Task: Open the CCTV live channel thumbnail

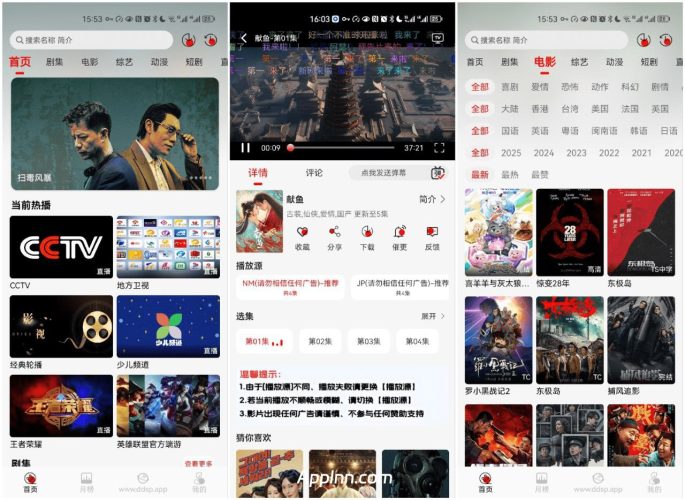Action: pos(61,247)
